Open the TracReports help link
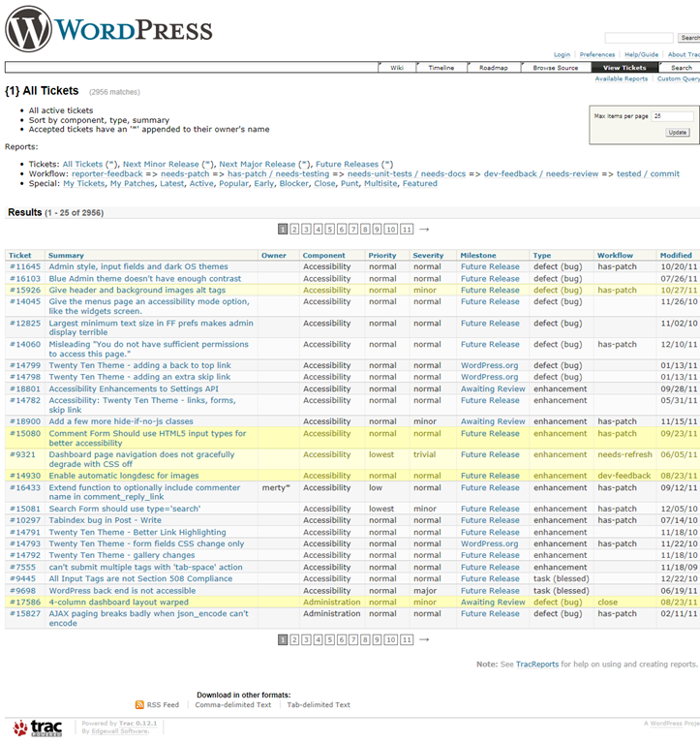Image resolution: width=700 pixels, height=744 pixels. tap(537, 665)
